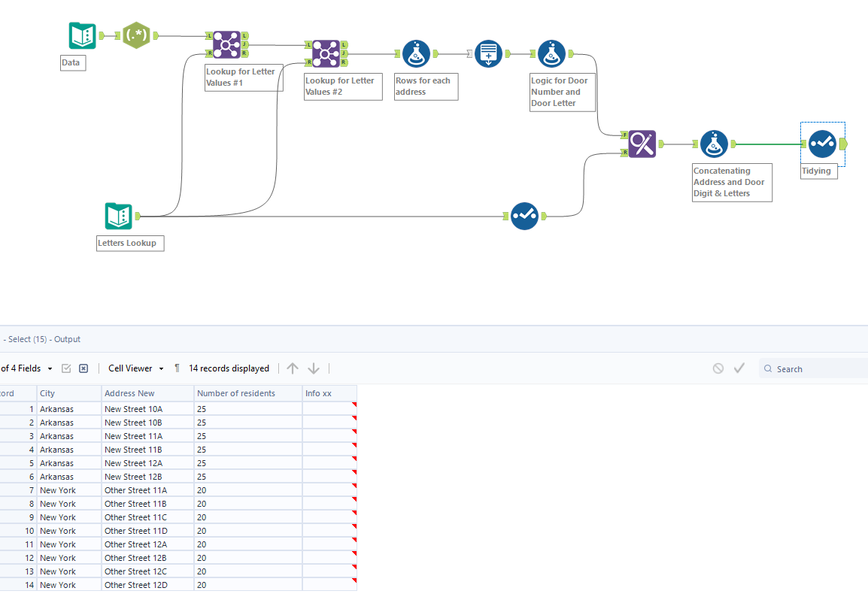The height and width of the screenshot is (600, 868).
Task: Expand the "of 4 Fields" dropdown
Action: point(29,368)
